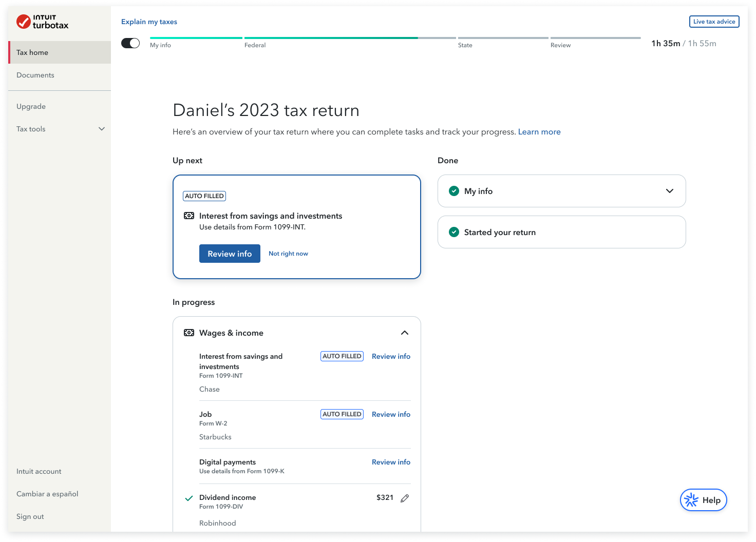Collapse the Wages & income section

coord(405,333)
